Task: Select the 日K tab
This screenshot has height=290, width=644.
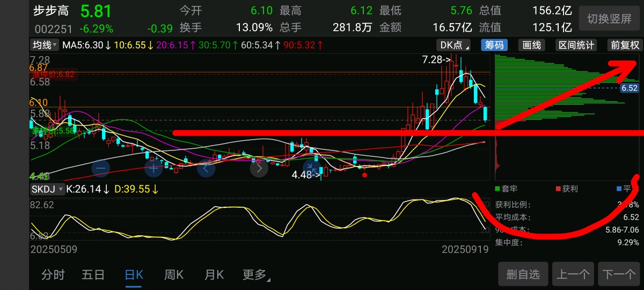Action: click(134, 275)
